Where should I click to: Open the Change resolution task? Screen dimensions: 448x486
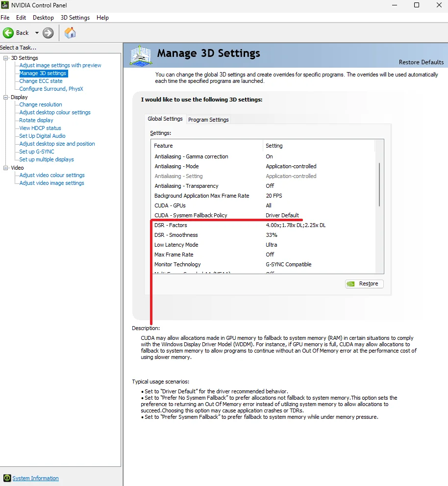point(41,105)
